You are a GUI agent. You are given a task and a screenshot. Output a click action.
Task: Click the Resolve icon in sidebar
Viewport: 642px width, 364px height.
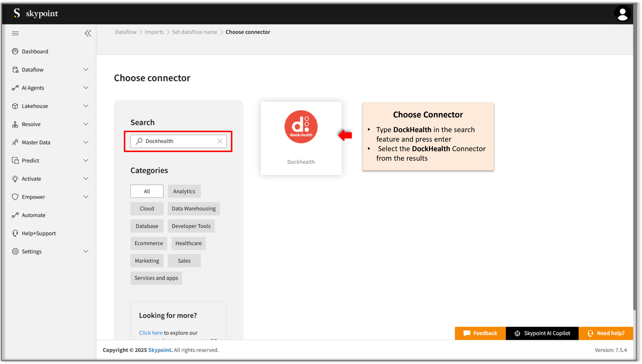15,124
